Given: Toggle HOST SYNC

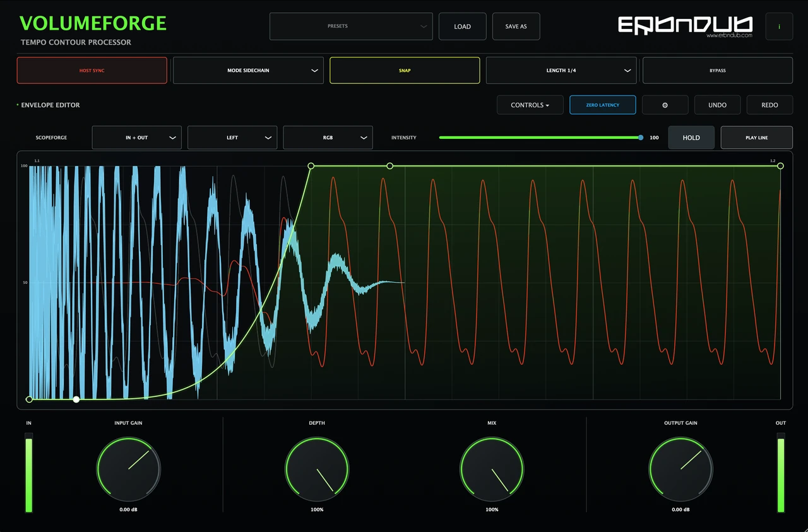Looking at the screenshot, I should pos(92,71).
